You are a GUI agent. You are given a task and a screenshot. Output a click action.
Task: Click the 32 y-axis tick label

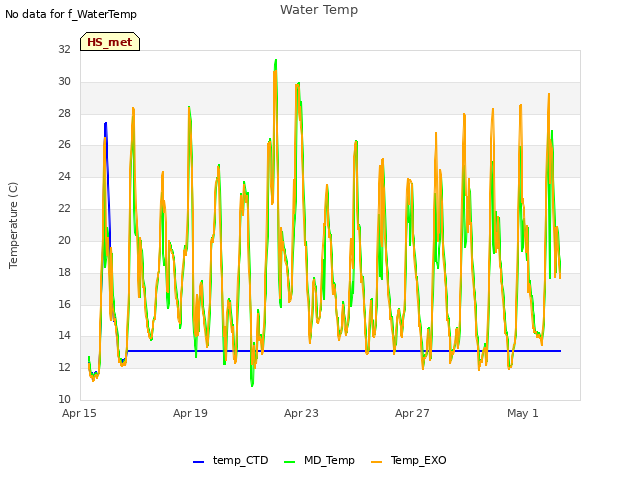(x=64, y=49)
